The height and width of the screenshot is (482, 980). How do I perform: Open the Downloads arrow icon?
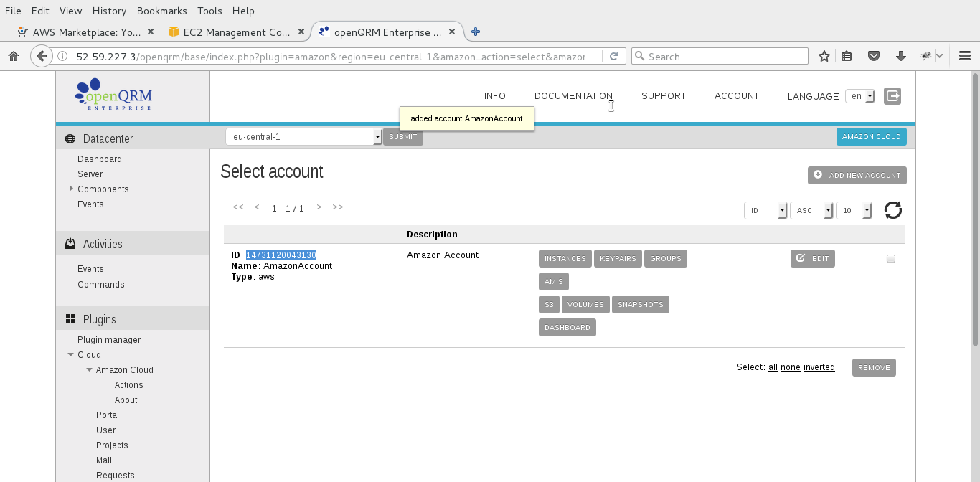coord(901,56)
